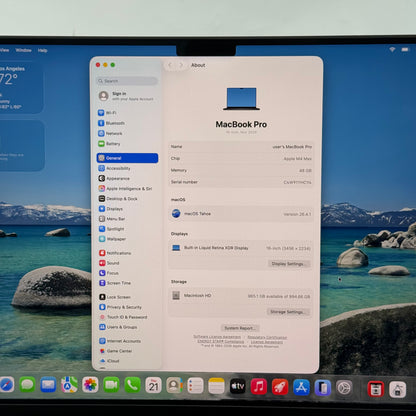The image size is (416, 416).
Task: Click the macOS Tahoe version row
Action: point(241,214)
